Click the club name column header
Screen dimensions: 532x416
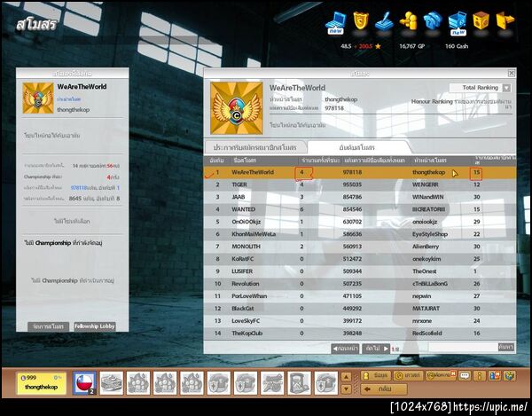pyautogui.click(x=263, y=161)
